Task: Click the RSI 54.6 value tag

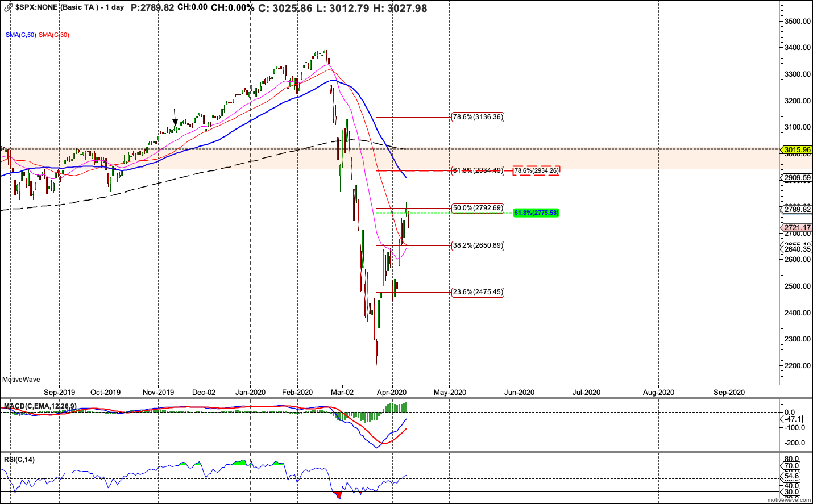Action: (791, 476)
